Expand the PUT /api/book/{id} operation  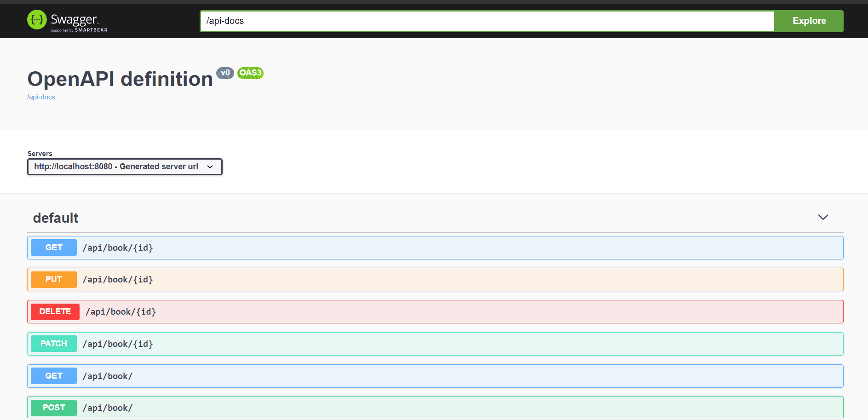(414, 279)
